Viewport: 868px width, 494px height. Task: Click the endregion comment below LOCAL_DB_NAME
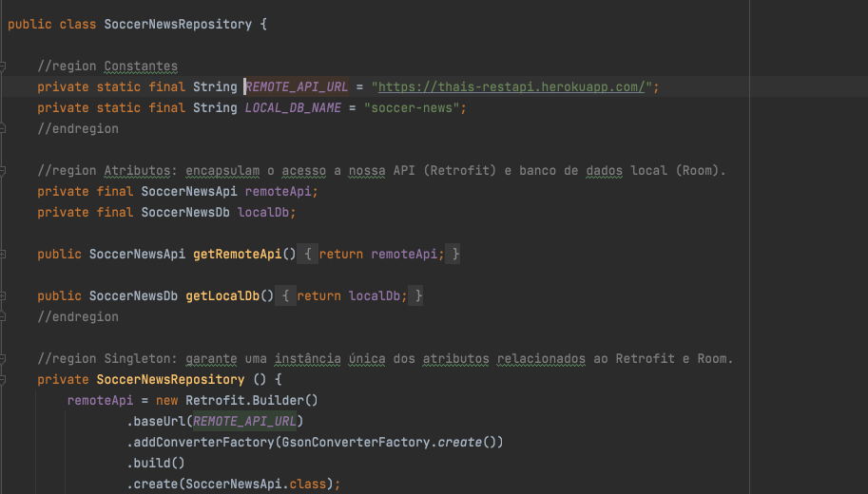(78, 129)
